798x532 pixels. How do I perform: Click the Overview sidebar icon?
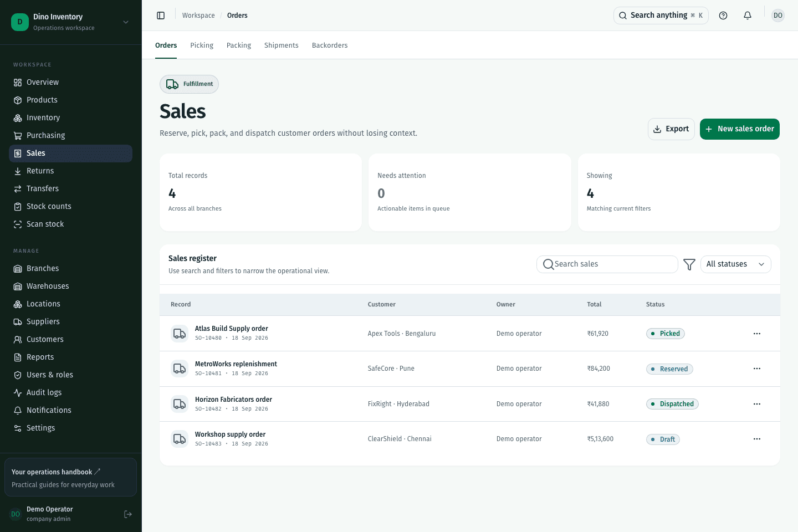point(18,83)
